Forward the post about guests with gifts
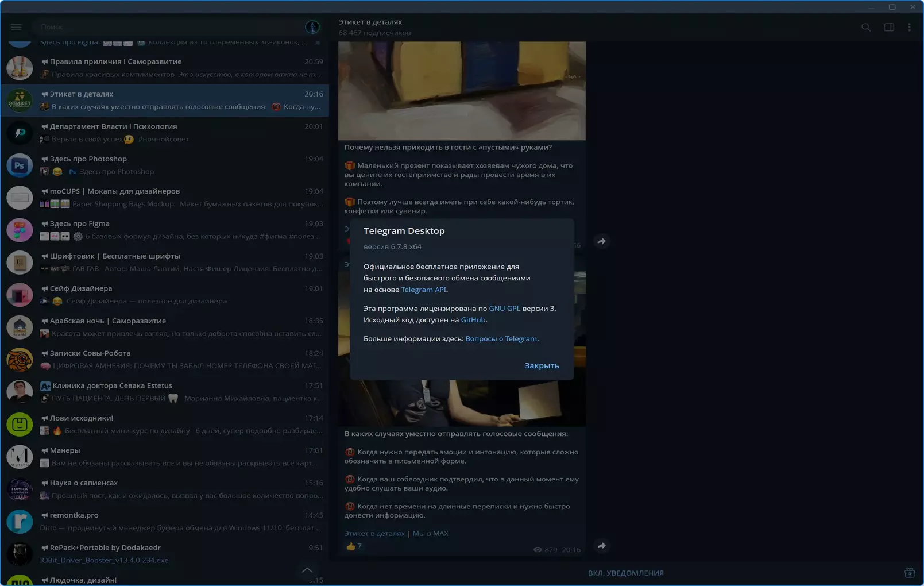The height and width of the screenshot is (586, 924). point(601,241)
